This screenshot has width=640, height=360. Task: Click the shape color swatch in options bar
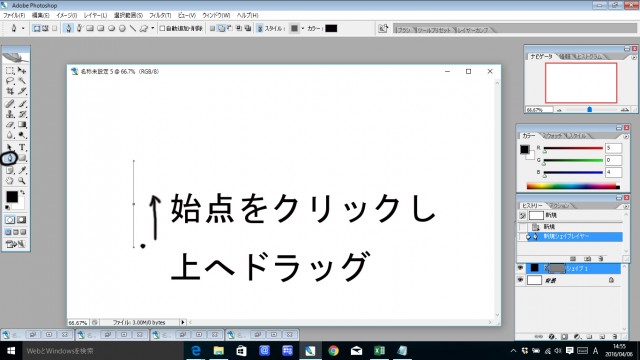pyautogui.click(x=331, y=29)
